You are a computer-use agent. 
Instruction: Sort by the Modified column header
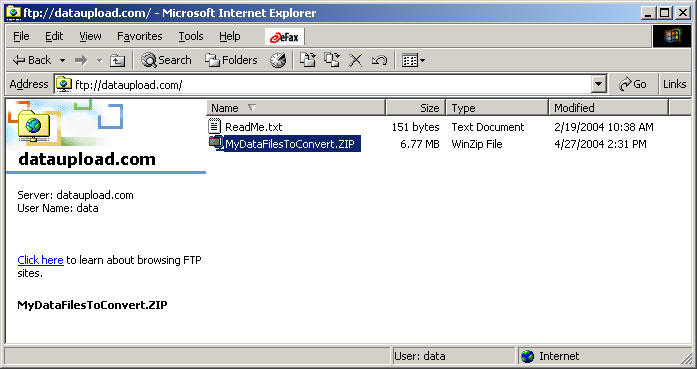pyautogui.click(x=609, y=108)
